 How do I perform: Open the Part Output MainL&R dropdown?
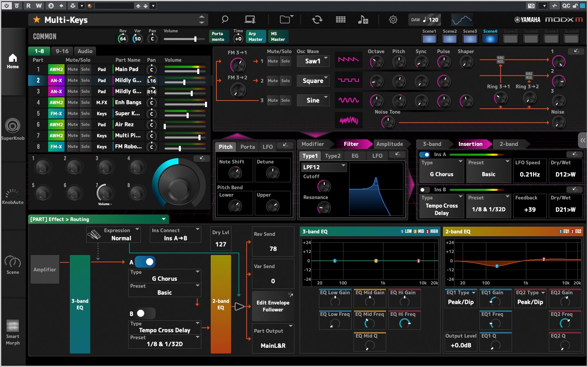[x=273, y=338]
